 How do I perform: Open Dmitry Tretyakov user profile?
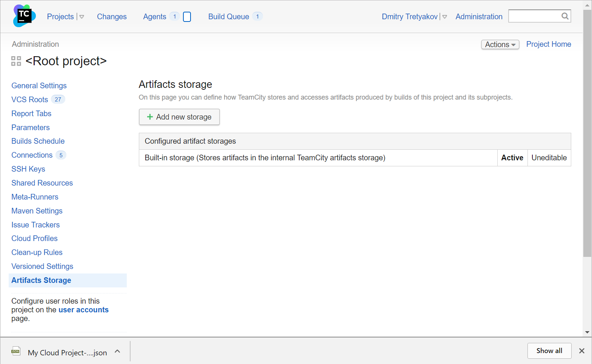[x=410, y=17]
